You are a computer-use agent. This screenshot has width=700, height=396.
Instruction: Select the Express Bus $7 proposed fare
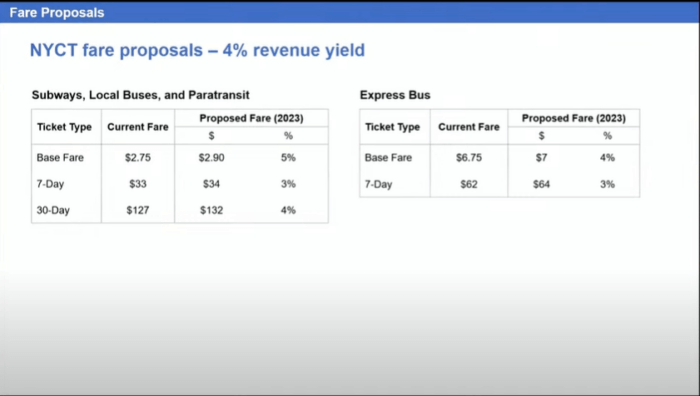(x=542, y=158)
